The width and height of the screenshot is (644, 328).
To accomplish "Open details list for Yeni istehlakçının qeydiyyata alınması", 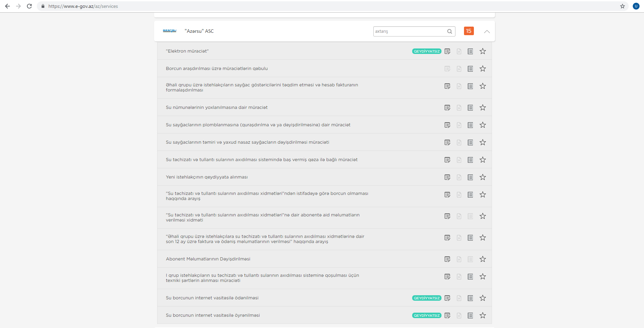I will 470,177.
